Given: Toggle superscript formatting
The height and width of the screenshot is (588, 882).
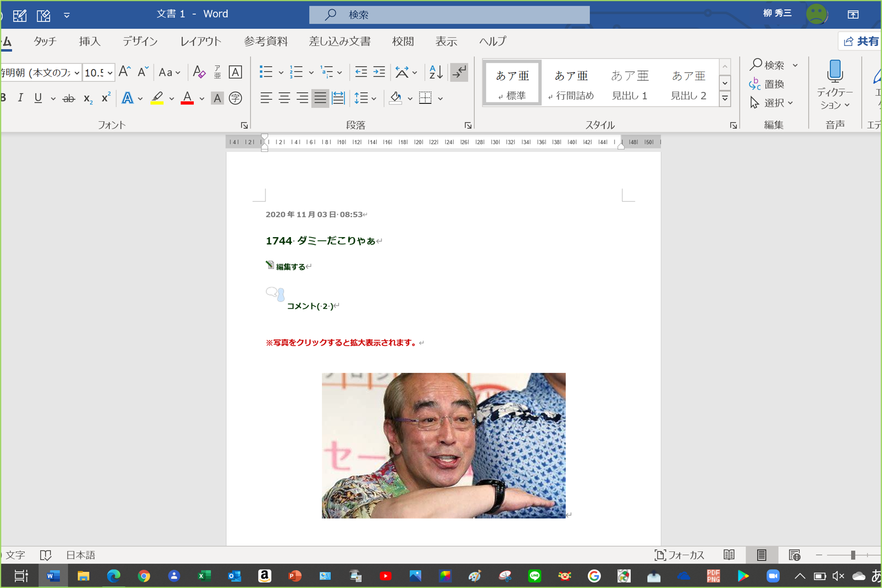Looking at the screenshot, I should click(x=106, y=98).
